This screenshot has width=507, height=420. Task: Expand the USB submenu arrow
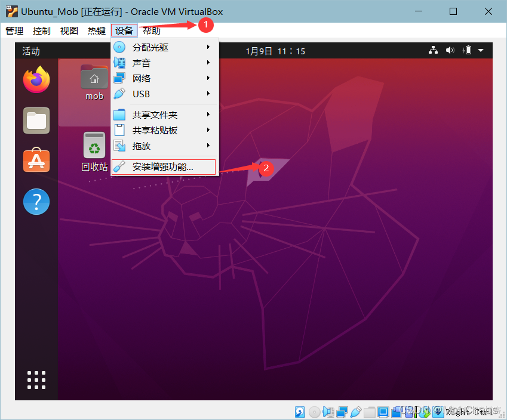(208, 94)
